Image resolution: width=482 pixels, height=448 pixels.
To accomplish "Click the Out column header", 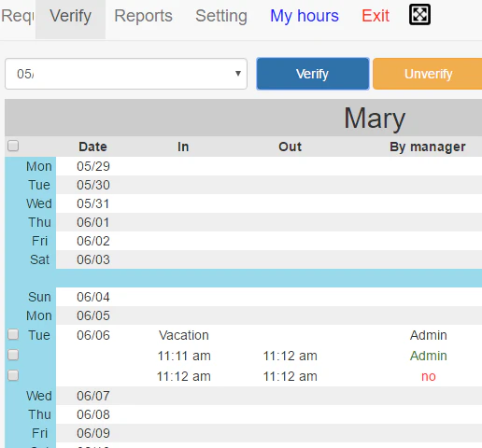I will [290, 147].
